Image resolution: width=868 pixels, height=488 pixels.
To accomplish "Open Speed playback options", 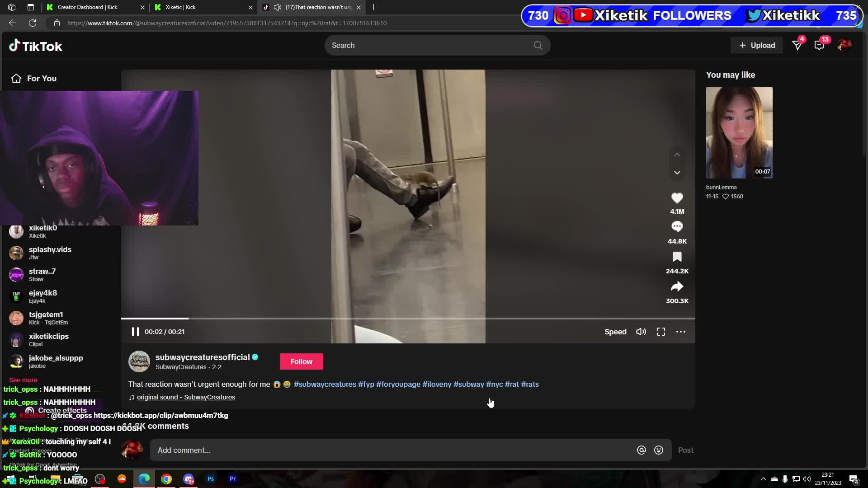I will pos(615,332).
